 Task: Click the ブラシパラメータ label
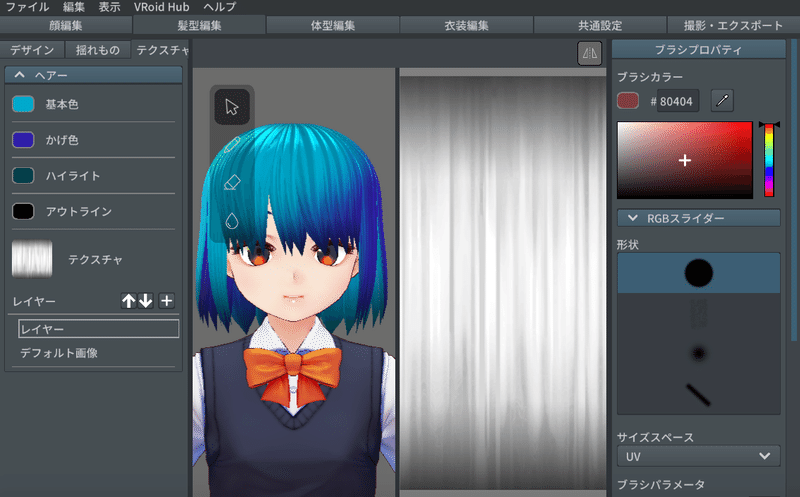(661, 484)
